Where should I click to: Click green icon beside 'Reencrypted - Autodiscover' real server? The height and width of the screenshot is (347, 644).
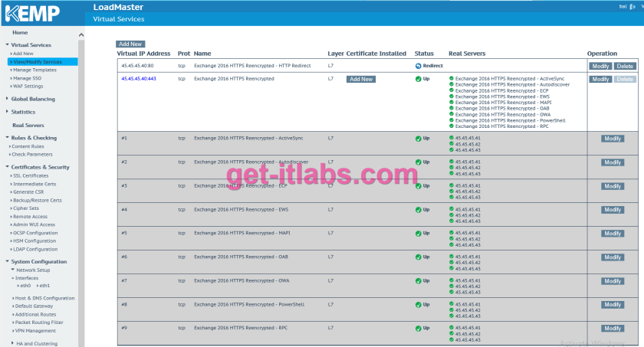452,84
